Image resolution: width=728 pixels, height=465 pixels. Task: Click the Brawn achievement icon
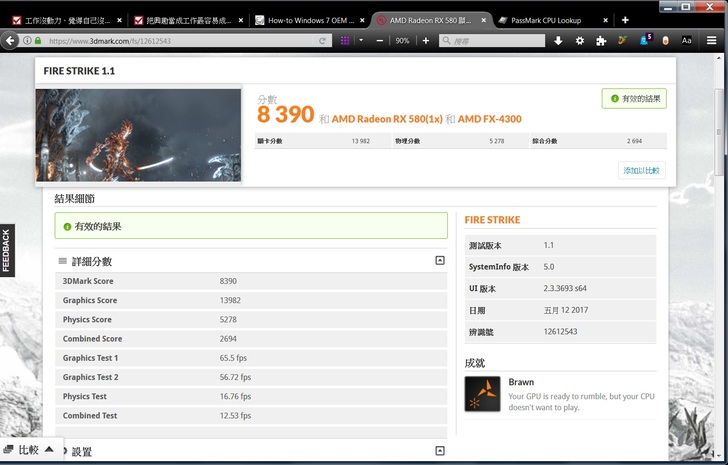pyautogui.click(x=482, y=394)
